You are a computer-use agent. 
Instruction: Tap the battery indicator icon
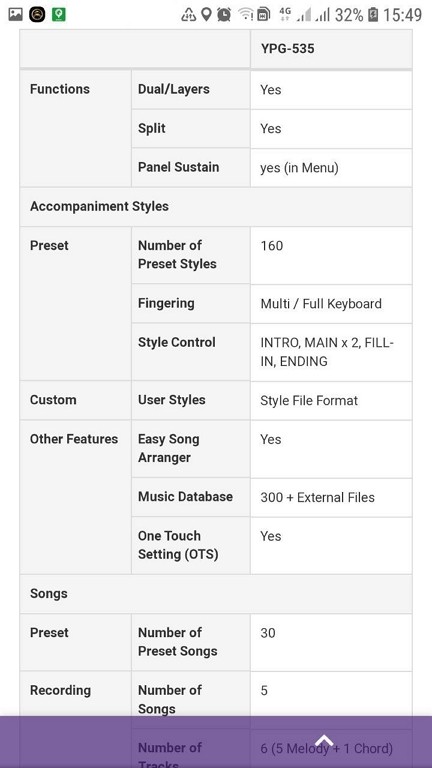tap(373, 15)
